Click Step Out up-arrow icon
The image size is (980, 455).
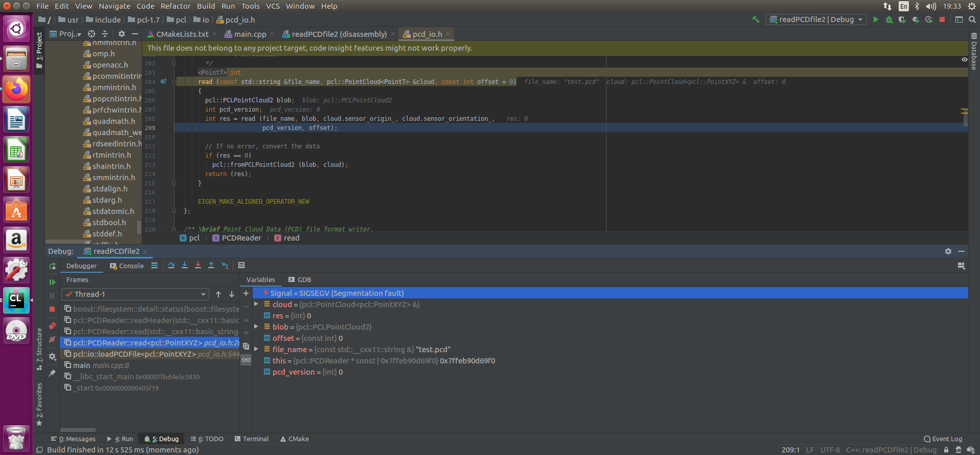coord(211,265)
